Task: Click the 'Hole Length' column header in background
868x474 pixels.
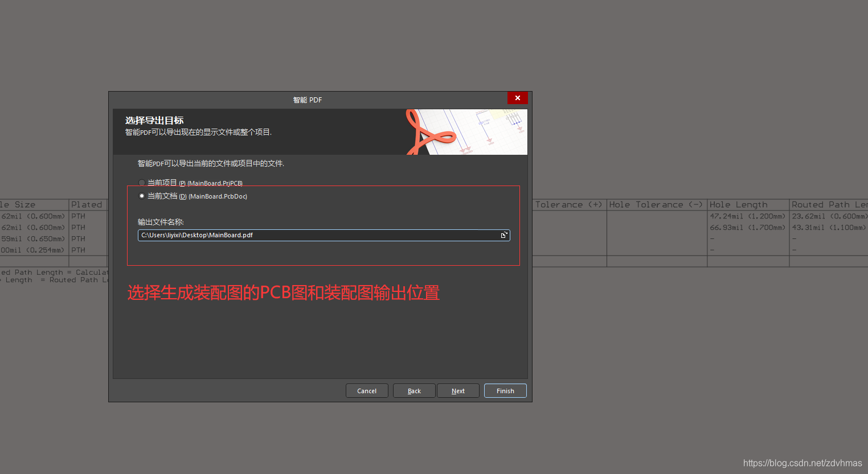Action: pyautogui.click(x=739, y=204)
